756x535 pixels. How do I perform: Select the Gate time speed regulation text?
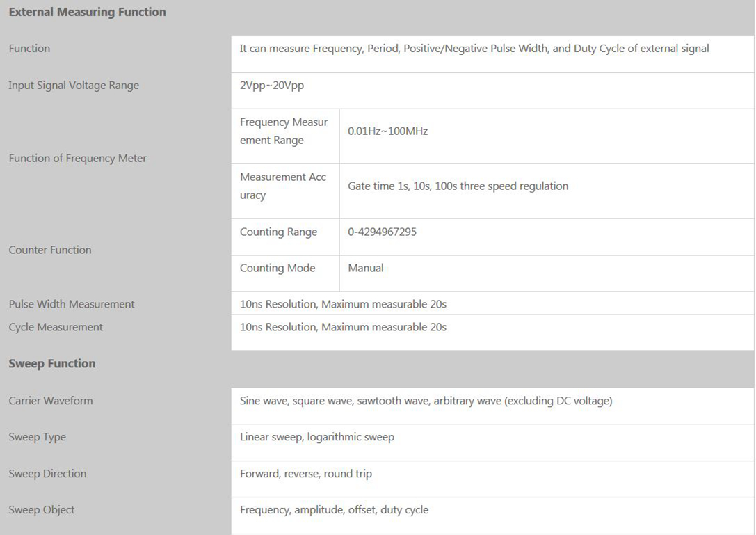[x=458, y=186]
